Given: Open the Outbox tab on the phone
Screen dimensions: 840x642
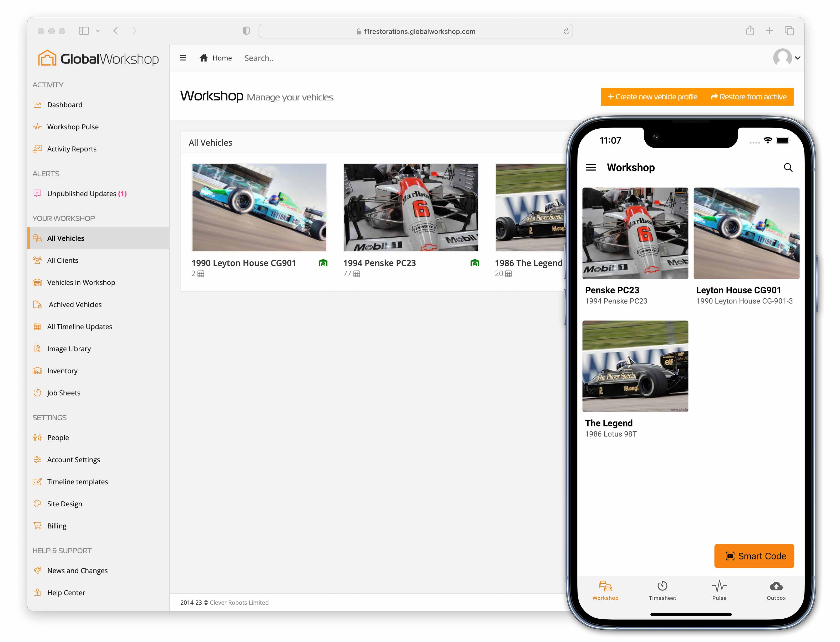Looking at the screenshot, I should coord(776,590).
